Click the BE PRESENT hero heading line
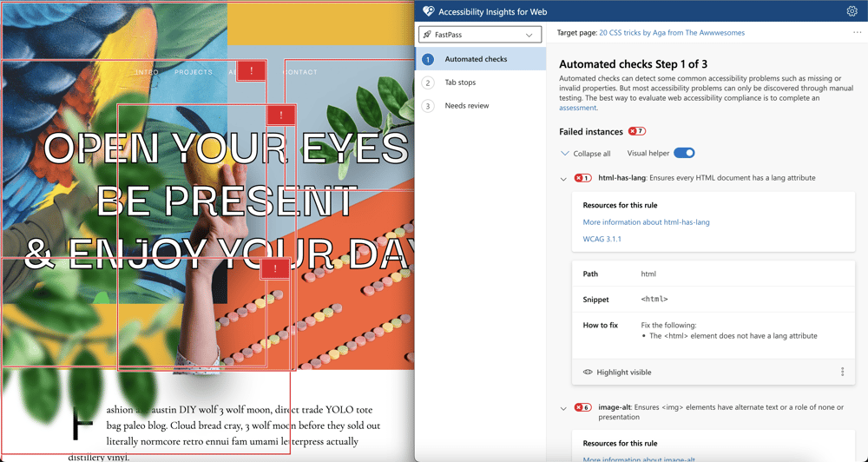Image resolution: width=868 pixels, height=462 pixels. (x=226, y=201)
